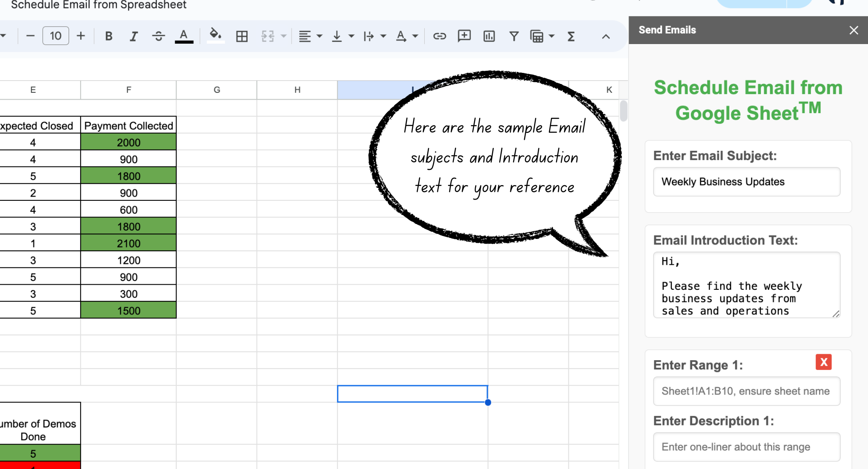Insert a link with the link icon
This screenshot has height=469, width=868.
(x=440, y=36)
